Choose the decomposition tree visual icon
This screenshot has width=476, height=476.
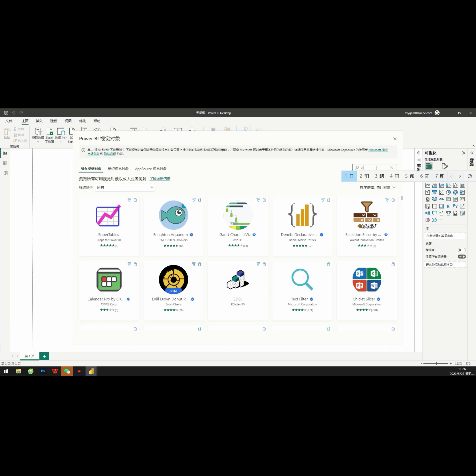point(428,213)
